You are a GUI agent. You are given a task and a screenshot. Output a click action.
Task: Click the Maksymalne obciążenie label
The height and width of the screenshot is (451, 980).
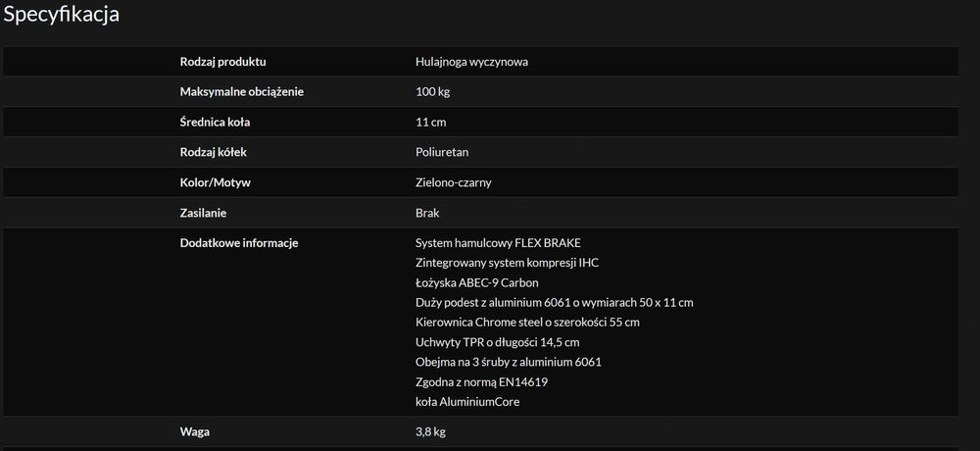pyautogui.click(x=242, y=92)
